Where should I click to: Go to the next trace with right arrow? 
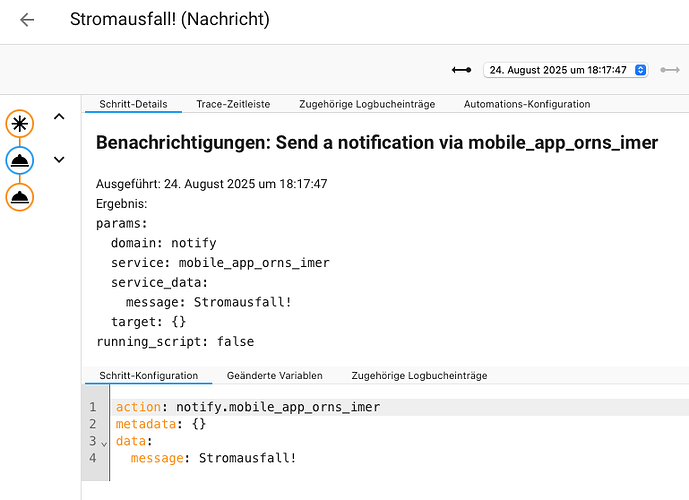(669, 70)
